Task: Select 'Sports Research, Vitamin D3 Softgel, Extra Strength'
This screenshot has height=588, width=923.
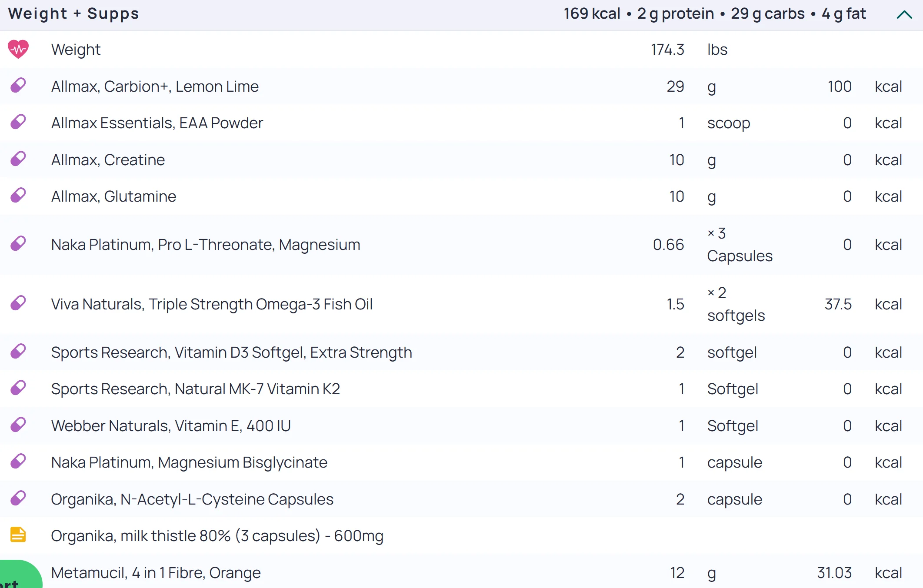Action: (231, 352)
